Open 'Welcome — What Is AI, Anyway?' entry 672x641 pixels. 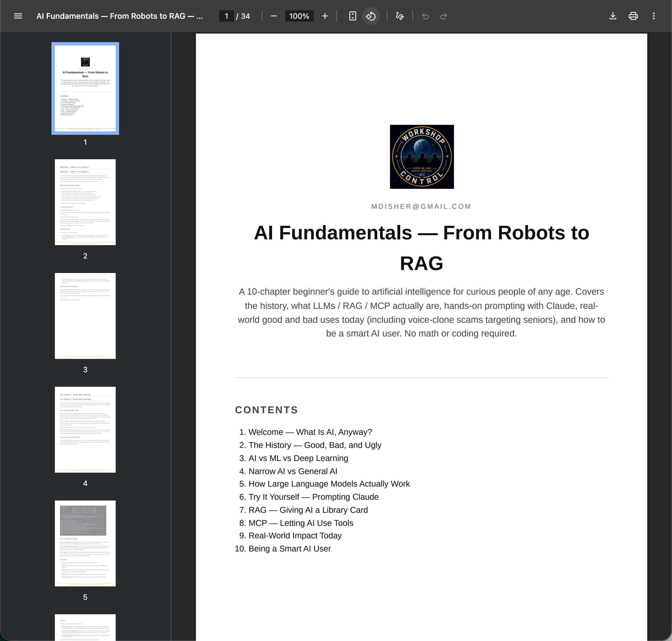310,432
